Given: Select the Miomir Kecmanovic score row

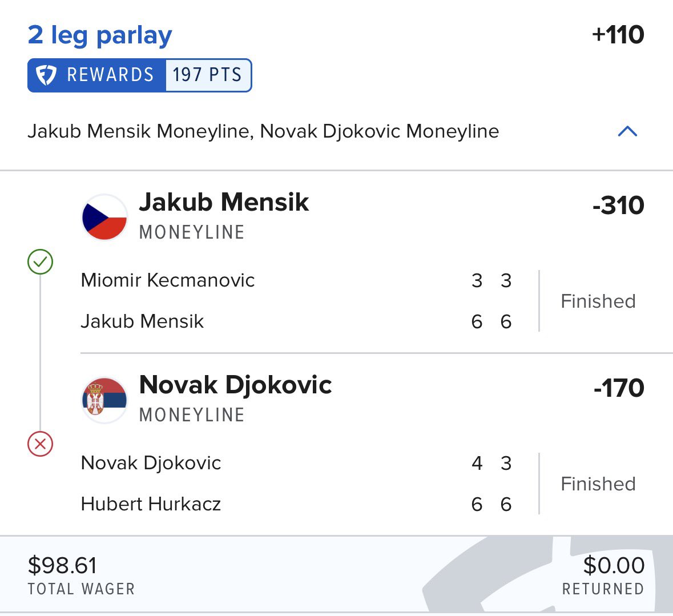Looking at the screenshot, I should tap(296, 280).
